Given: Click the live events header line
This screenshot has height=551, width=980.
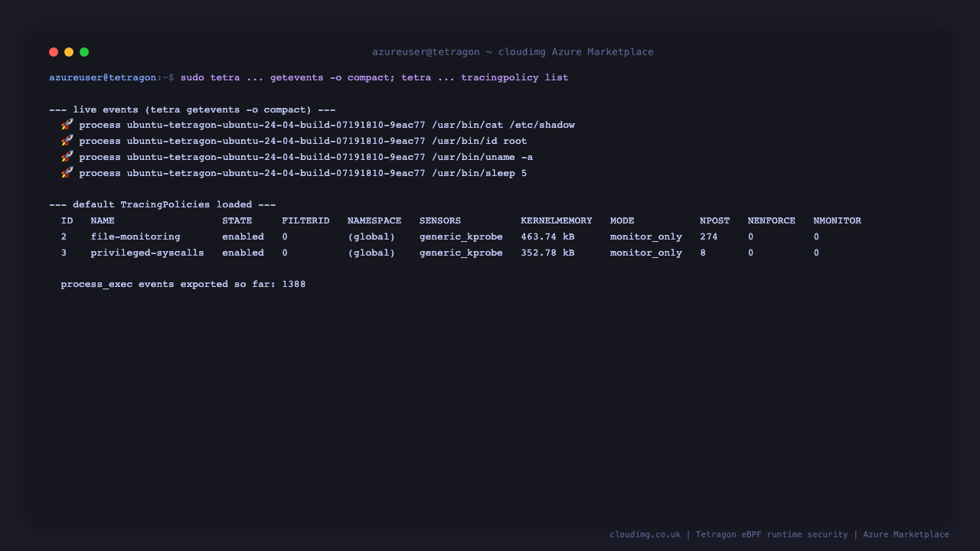Looking at the screenshot, I should (x=192, y=109).
